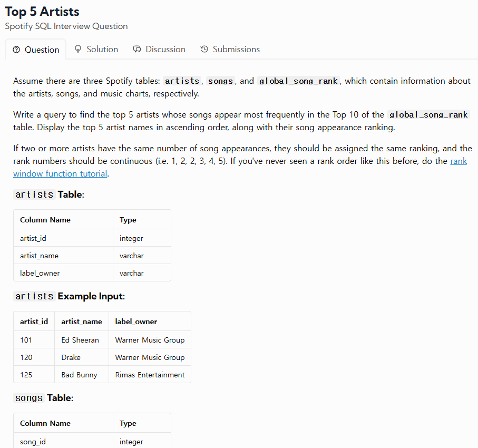Switch to the Solution tab
Image resolution: width=478 pixels, height=448 pixels.
tap(96, 50)
